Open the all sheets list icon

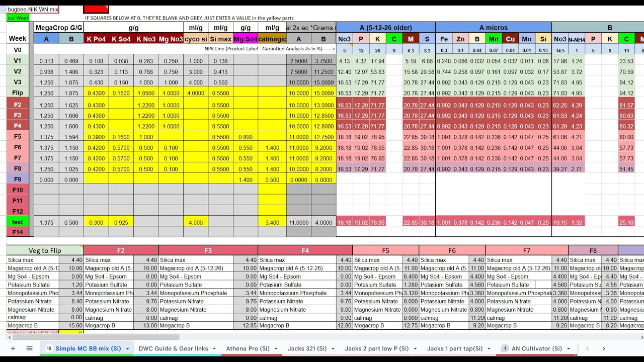click(30, 348)
